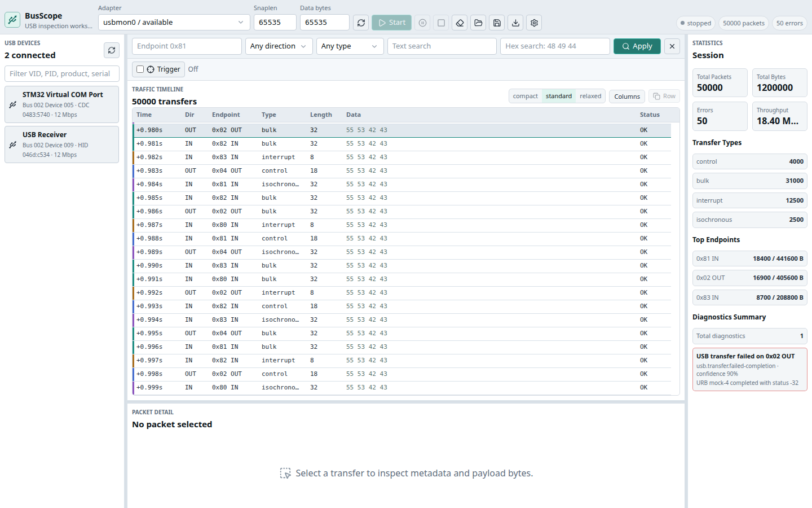
Task: Open the Adapter usbmon0 dropdown
Action: [x=174, y=23]
